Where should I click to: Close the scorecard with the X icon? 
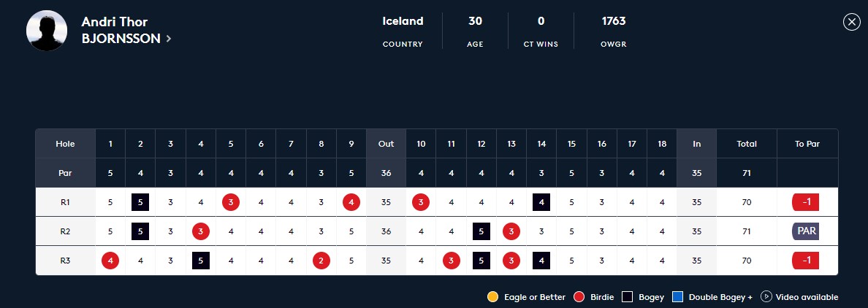[x=851, y=22]
